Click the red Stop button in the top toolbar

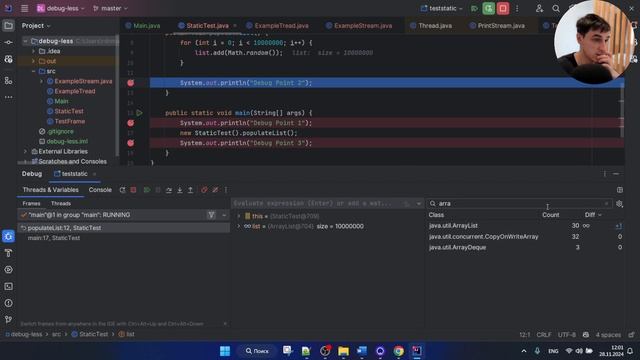coord(503,8)
